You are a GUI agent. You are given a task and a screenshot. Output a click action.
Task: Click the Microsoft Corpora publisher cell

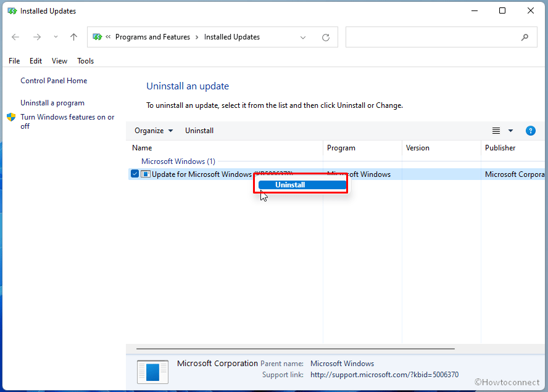pyautogui.click(x=515, y=174)
